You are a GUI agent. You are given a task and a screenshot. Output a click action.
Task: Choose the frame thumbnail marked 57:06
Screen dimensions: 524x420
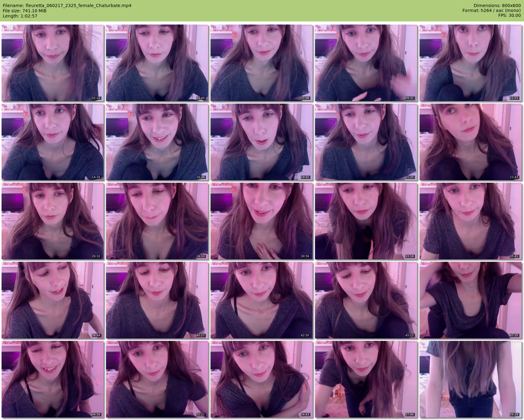(x=366, y=379)
